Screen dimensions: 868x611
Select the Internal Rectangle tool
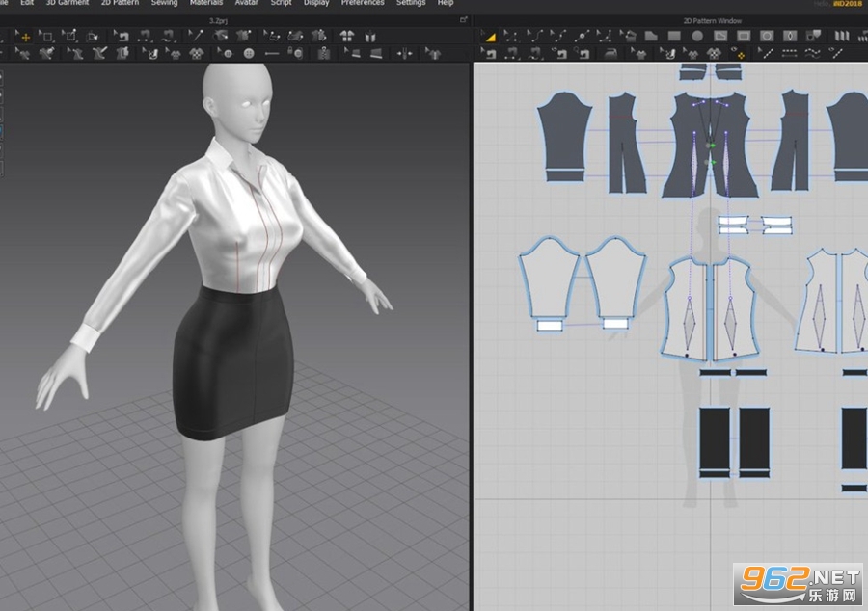(744, 37)
